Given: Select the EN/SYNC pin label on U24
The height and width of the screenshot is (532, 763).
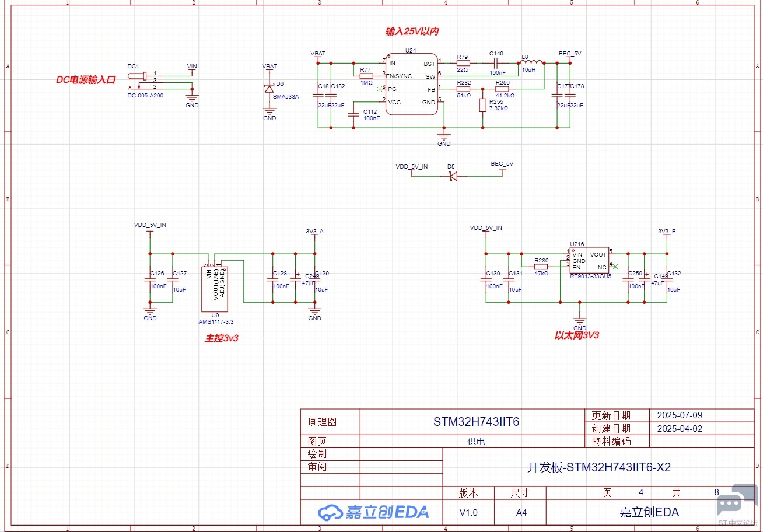Looking at the screenshot, I should tap(400, 76).
